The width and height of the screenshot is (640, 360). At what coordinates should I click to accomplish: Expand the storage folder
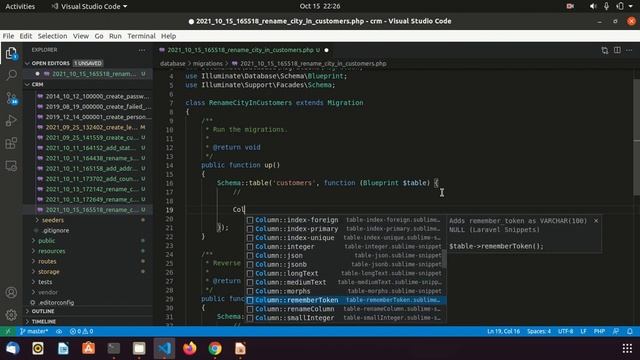(49, 271)
